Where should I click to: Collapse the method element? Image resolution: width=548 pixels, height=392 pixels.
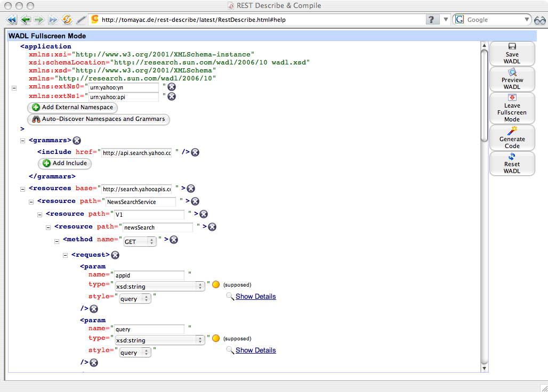(57, 242)
